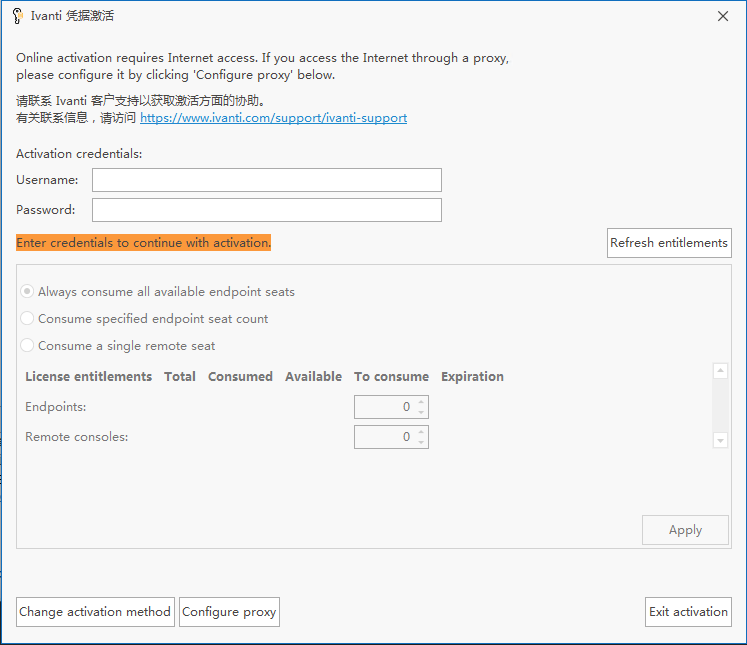This screenshot has width=747, height=645.
Task: Click the 'Enter credentials to continue' message
Action: 143,242
